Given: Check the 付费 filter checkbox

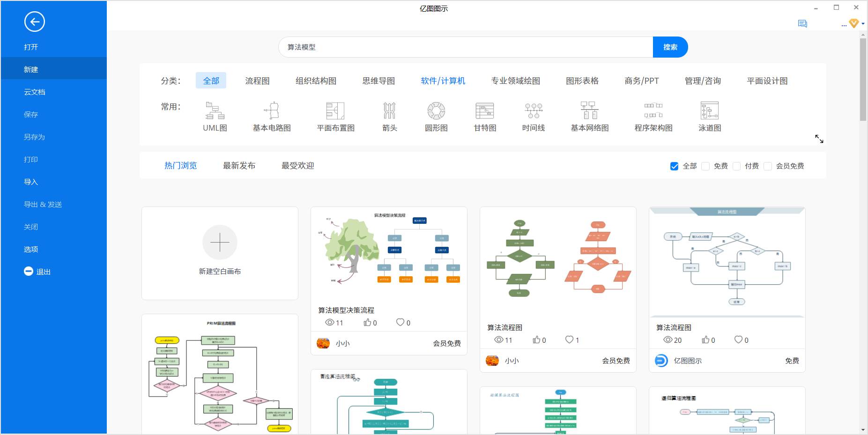Looking at the screenshot, I should point(736,166).
